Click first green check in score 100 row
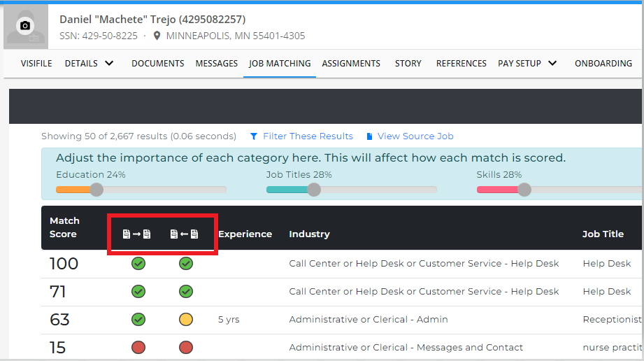The width and height of the screenshot is (644, 361). (x=138, y=264)
